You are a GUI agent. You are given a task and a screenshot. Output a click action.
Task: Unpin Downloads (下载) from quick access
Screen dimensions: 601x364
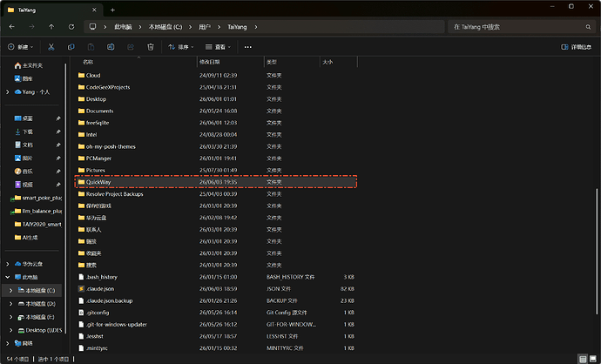(x=58, y=131)
